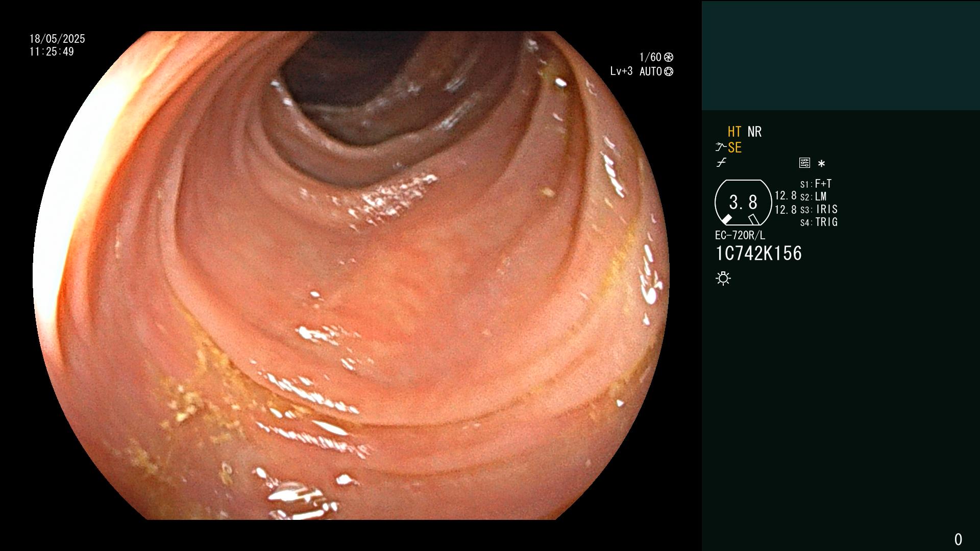Click the tone curve icon below SE
980x551 pixels.
coord(721,163)
